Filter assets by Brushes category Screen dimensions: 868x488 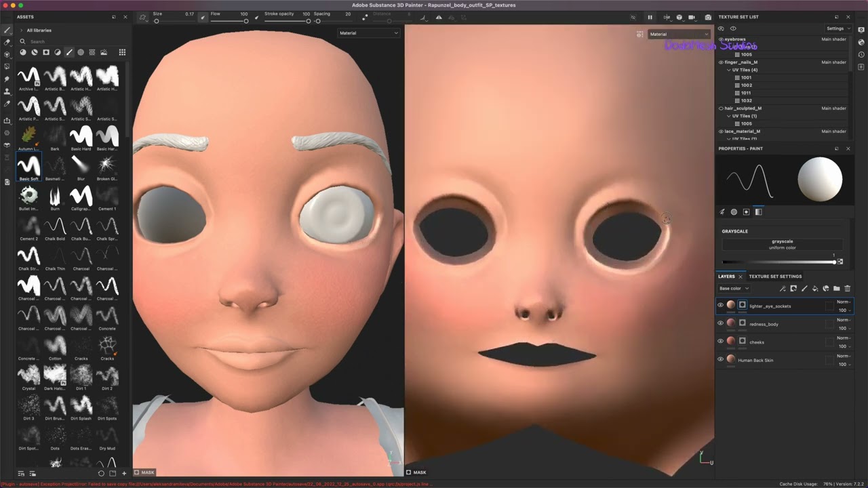pos(69,52)
